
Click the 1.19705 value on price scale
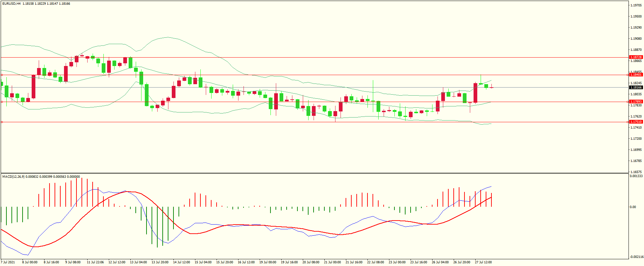coord(636,5)
